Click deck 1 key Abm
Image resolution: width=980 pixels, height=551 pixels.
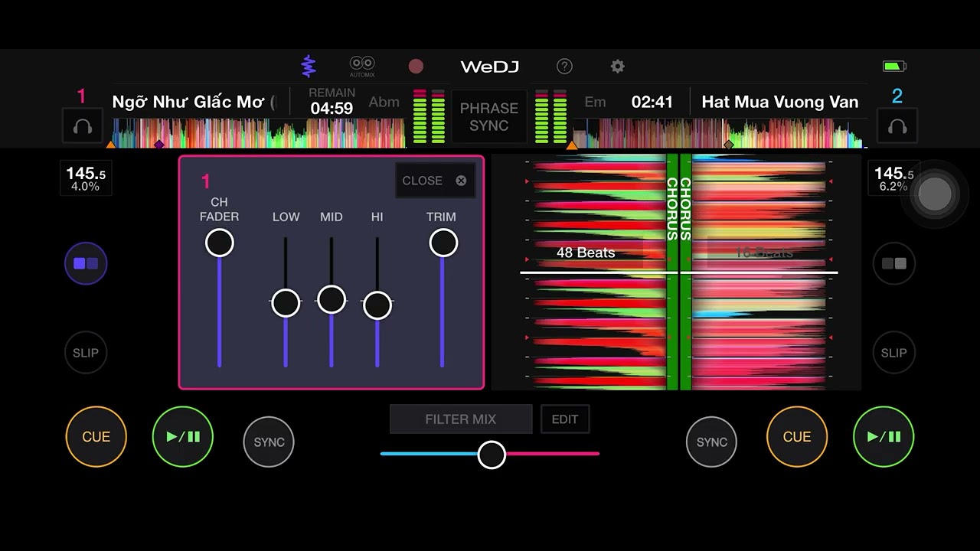click(x=384, y=102)
